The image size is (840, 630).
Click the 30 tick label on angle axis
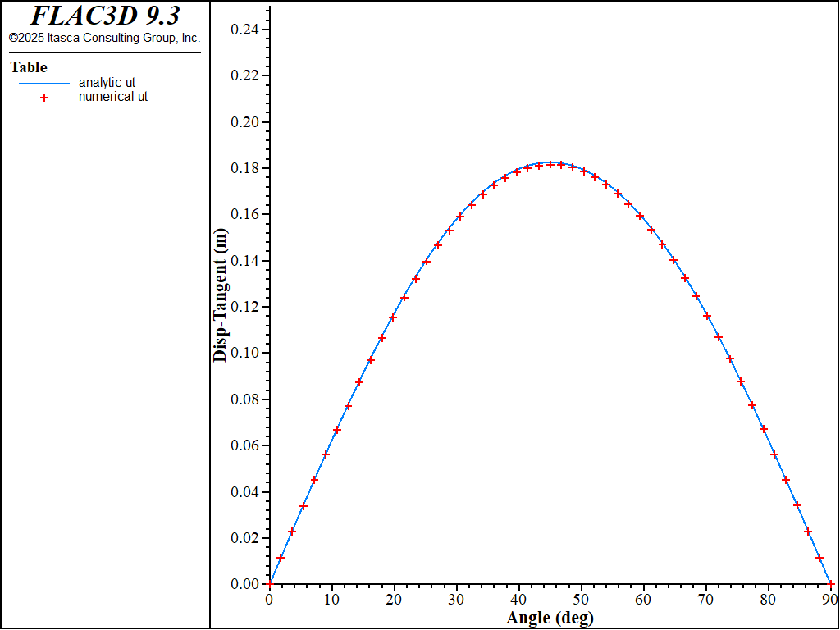456,600
